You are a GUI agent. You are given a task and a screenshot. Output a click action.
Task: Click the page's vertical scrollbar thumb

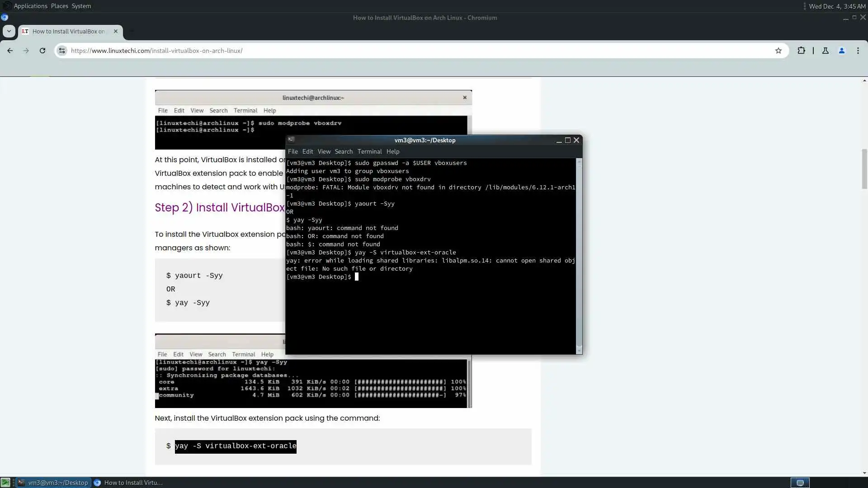coord(864,169)
